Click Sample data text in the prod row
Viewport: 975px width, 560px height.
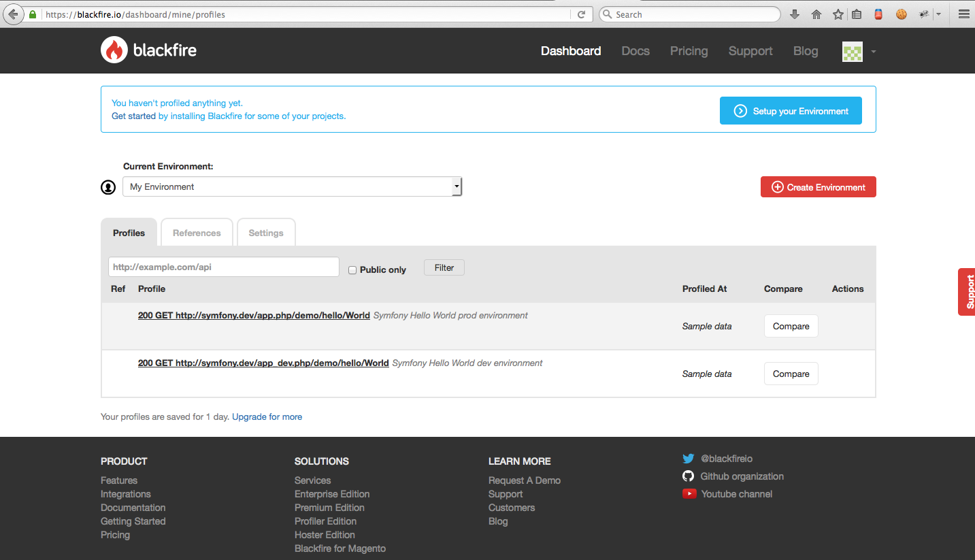[x=707, y=326]
